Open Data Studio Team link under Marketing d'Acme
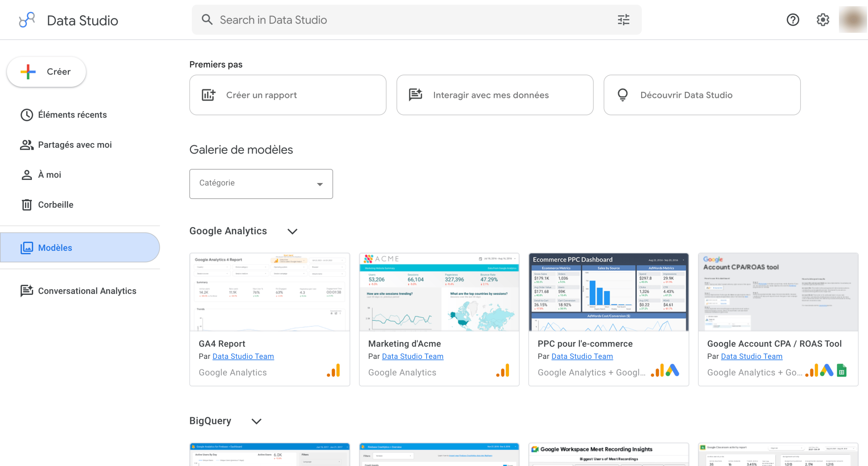 [x=413, y=356]
